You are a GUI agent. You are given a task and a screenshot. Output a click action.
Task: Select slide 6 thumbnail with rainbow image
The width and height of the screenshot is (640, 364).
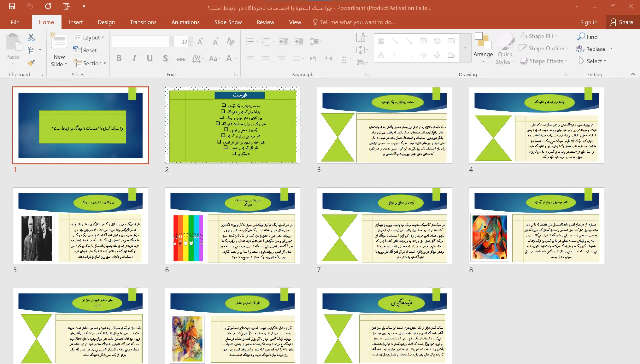point(232,226)
